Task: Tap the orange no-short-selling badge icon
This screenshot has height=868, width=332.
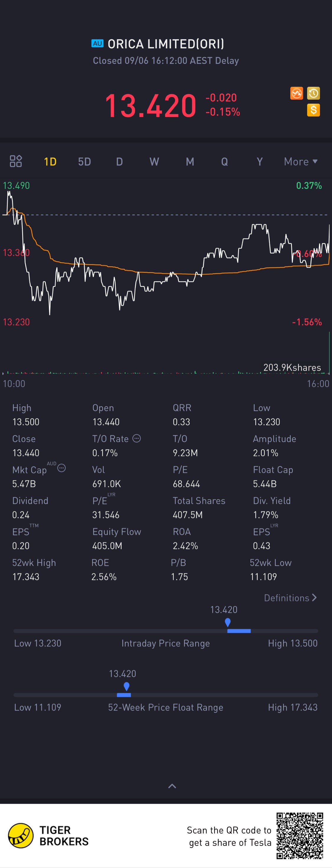Action: click(x=297, y=93)
